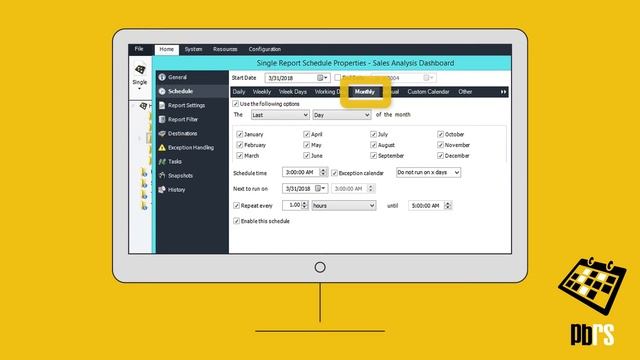This screenshot has height=360, width=640.
Task: Open the Last occurrence dropdown
Action: click(280, 115)
